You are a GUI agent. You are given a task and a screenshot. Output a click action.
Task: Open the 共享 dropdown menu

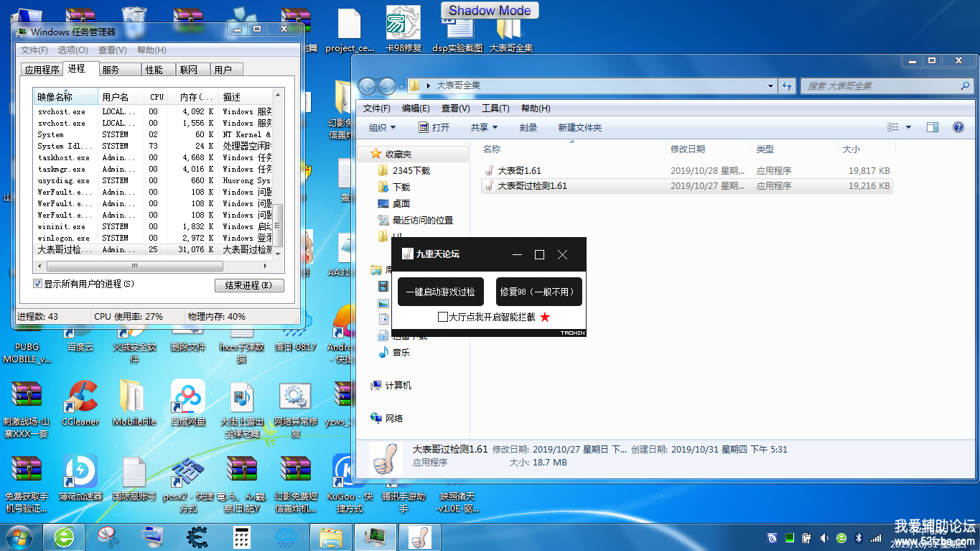(484, 127)
